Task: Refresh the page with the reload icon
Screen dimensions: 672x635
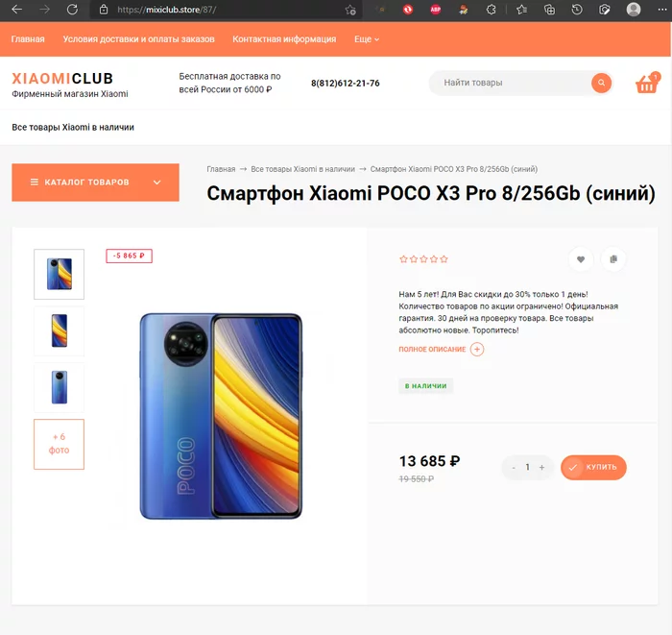Action: [x=72, y=10]
